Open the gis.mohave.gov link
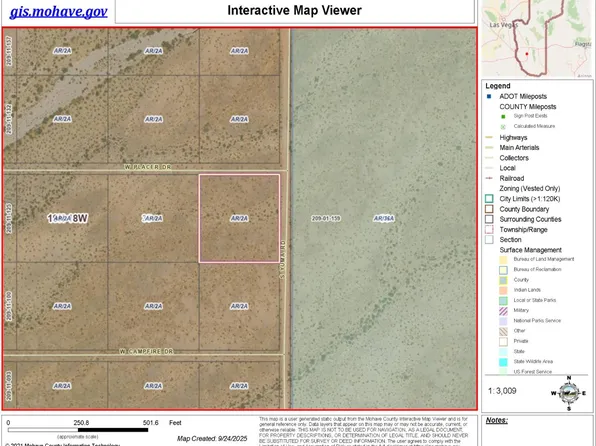The width and height of the screenshot is (596, 446). pos(59,12)
